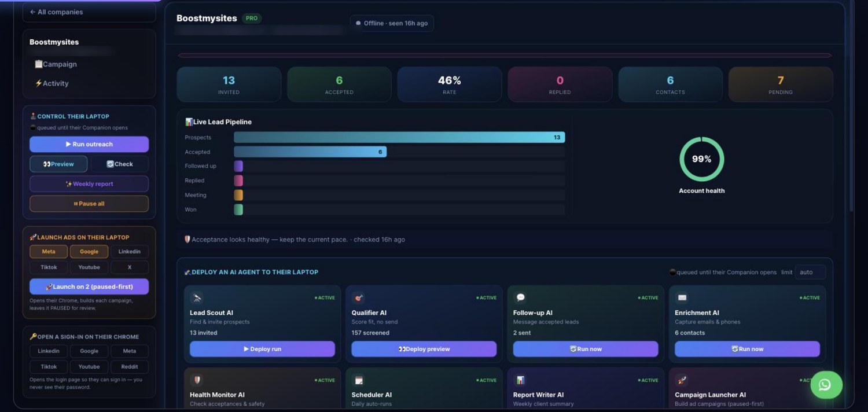Click Enrichment AI envelope icon
This screenshot has height=412, width=868.
682,297
